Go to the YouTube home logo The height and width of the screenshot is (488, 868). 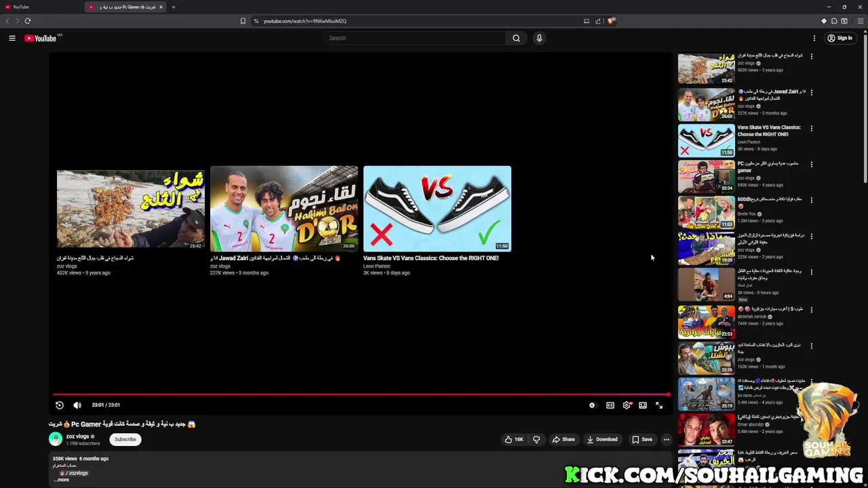(x=41, y=38)
